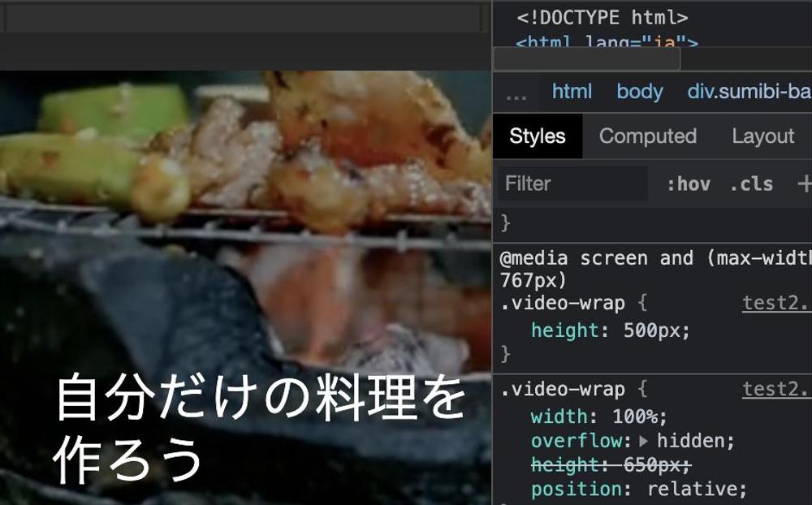Open the test2 stylesheet link in the media query rule
The width and height of the screenshot is (812, 505).
pyautogui.click(x=775, y=303)
